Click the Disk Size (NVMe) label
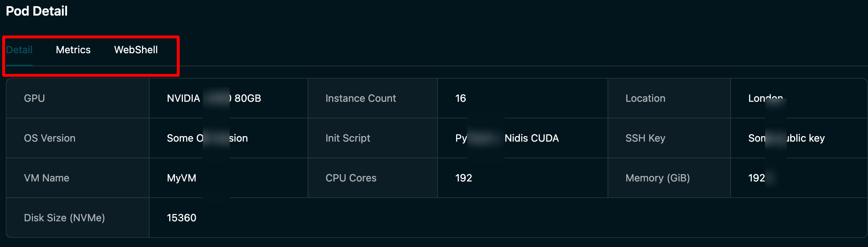 [64, 218]
